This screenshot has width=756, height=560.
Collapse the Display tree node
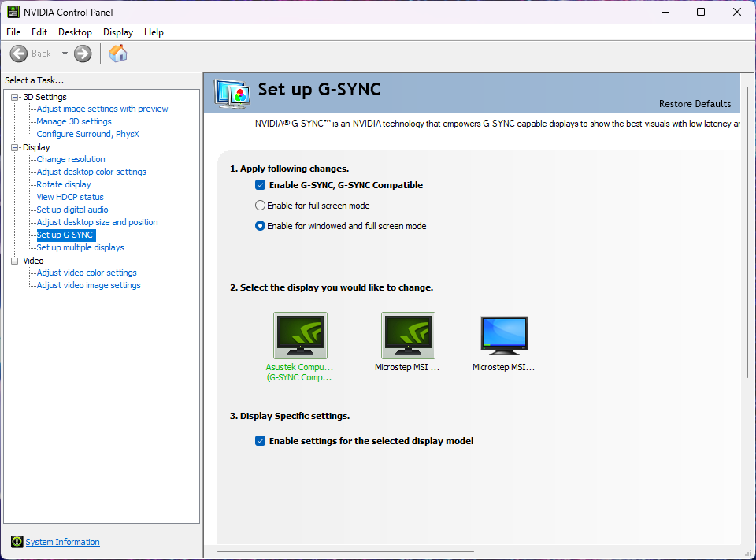tap(15, 147)
